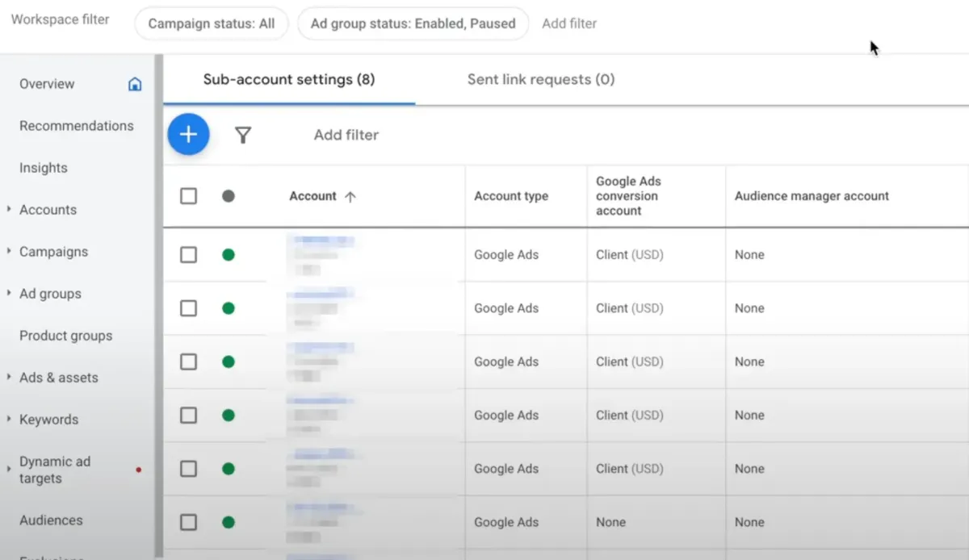Select the third account row checkbox
Screen dimensions: 969x560
188,361
